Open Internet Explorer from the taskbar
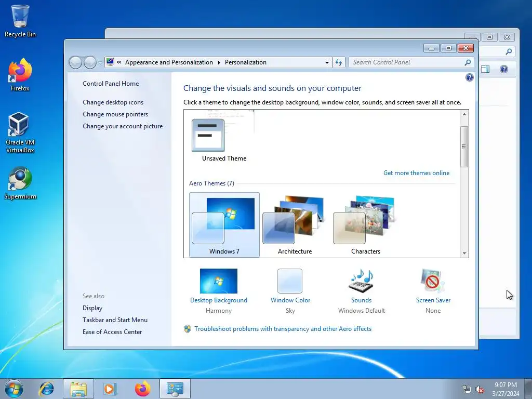 (46, 389)
